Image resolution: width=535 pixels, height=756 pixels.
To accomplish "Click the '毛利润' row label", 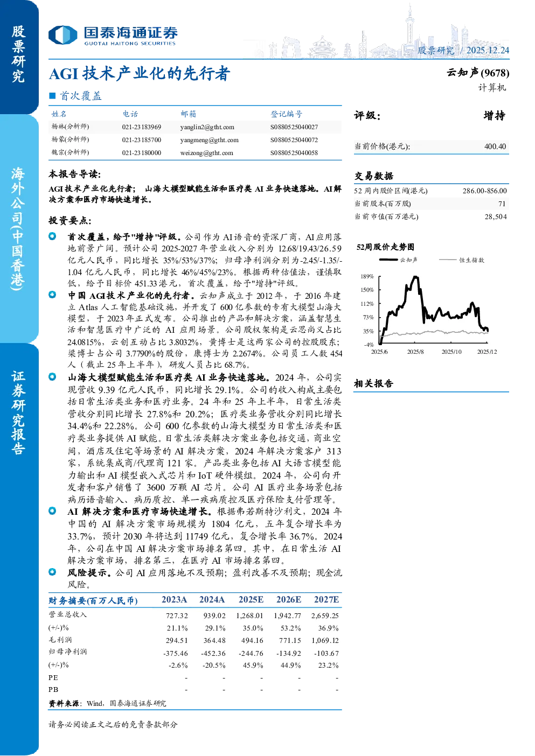I will 60,640.
